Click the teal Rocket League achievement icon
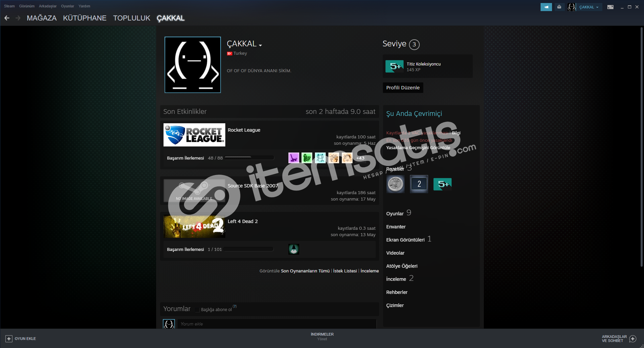 (320, 158)
